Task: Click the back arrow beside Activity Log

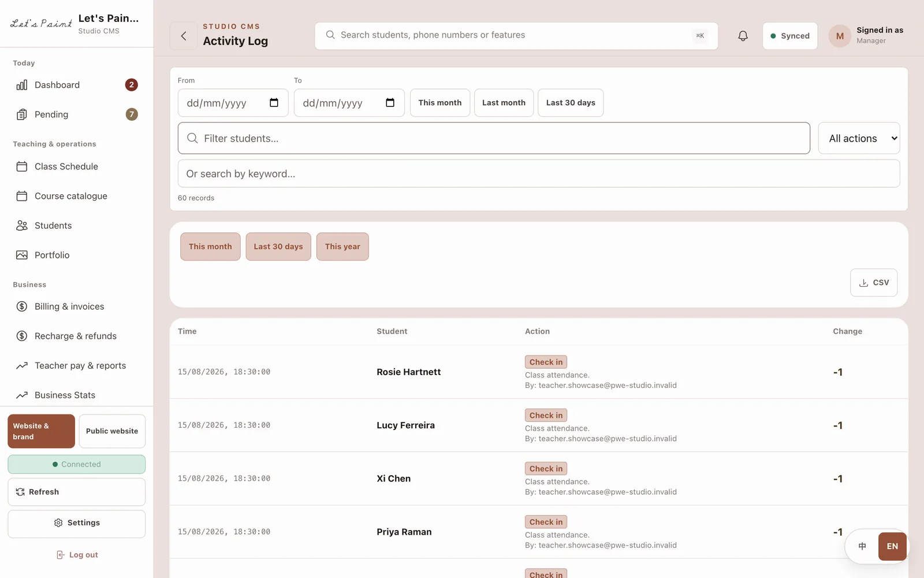Action: (x=184, y=36)
